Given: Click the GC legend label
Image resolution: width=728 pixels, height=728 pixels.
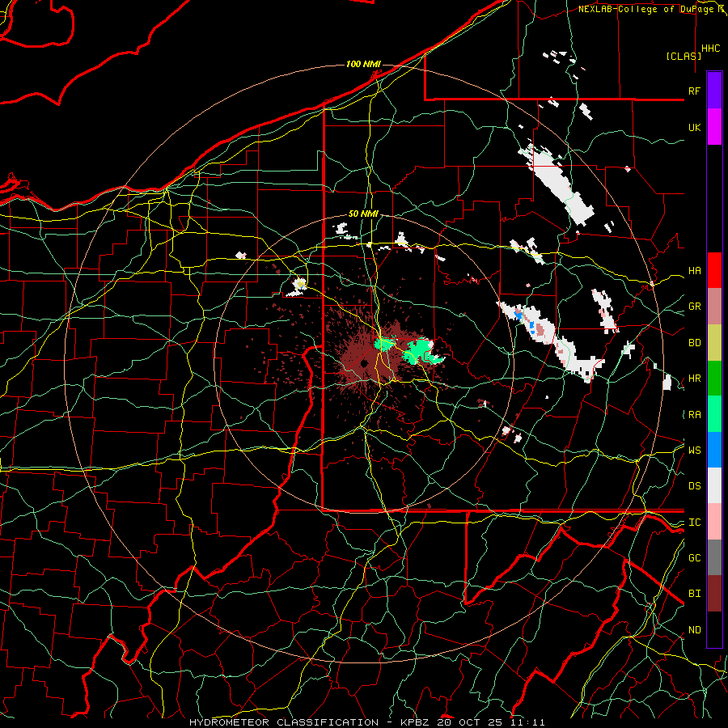Looking at the screenshot, I should 694,558.
